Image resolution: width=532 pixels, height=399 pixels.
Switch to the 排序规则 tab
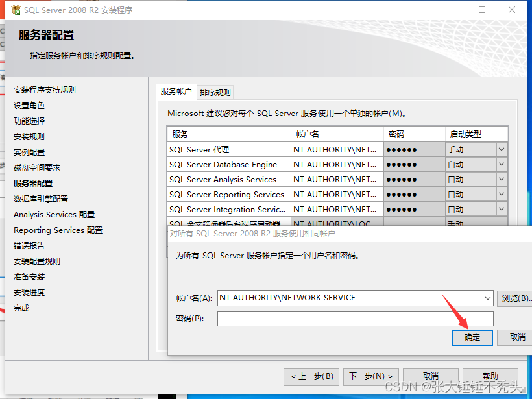pyautogui.click(x=215, y=92)
